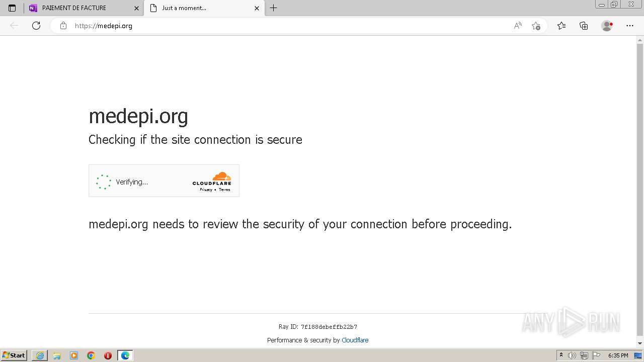
Task: Click the Read aloud icon
Action: click(x=517, y=26)
